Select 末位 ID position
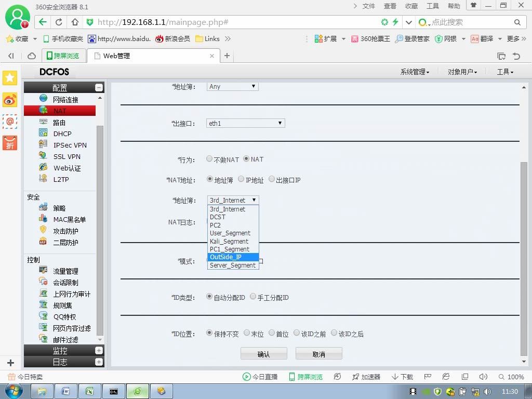Viewport: 532px width, 399px height. pyautogui.click(x=247, y=333)
